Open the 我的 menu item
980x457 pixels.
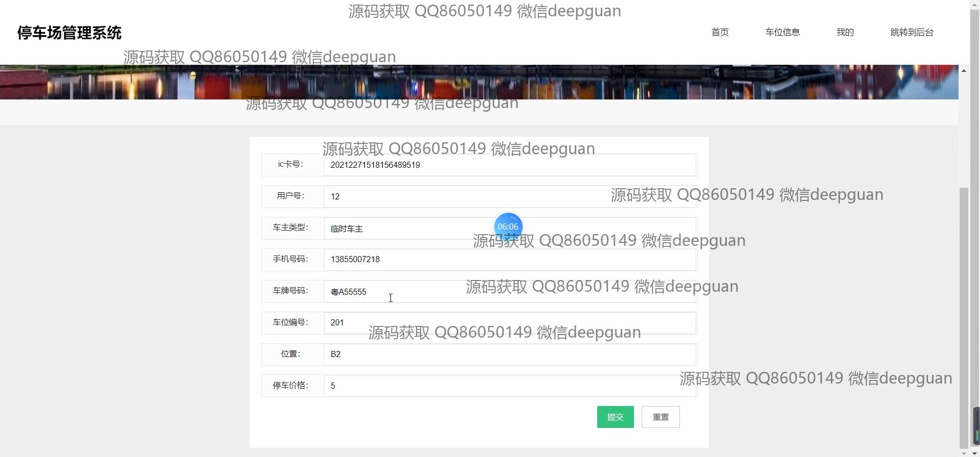pyautogui.click(x=845, y=32)
